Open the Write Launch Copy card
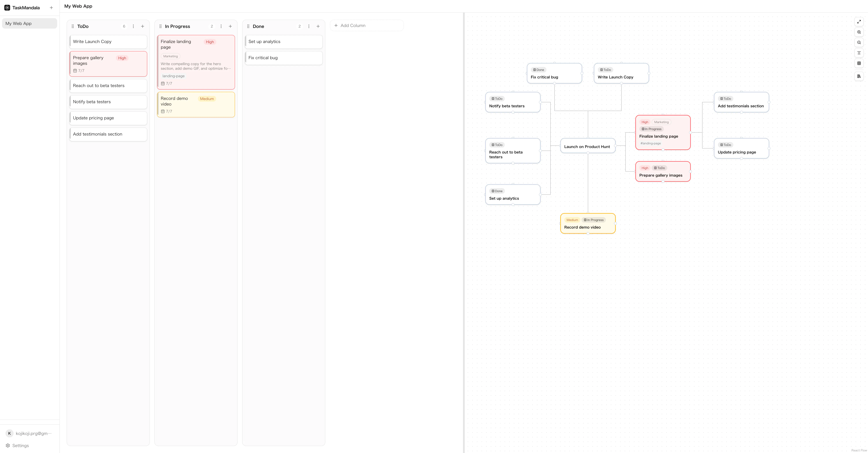This screenshot has width=868, height=453. coord(108,42)
